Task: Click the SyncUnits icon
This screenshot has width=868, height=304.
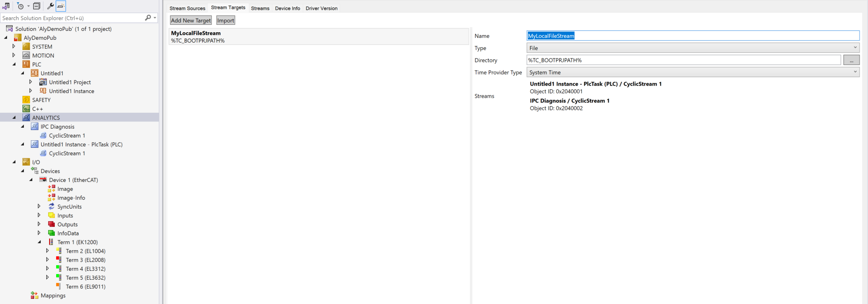Action: (51, 207)
